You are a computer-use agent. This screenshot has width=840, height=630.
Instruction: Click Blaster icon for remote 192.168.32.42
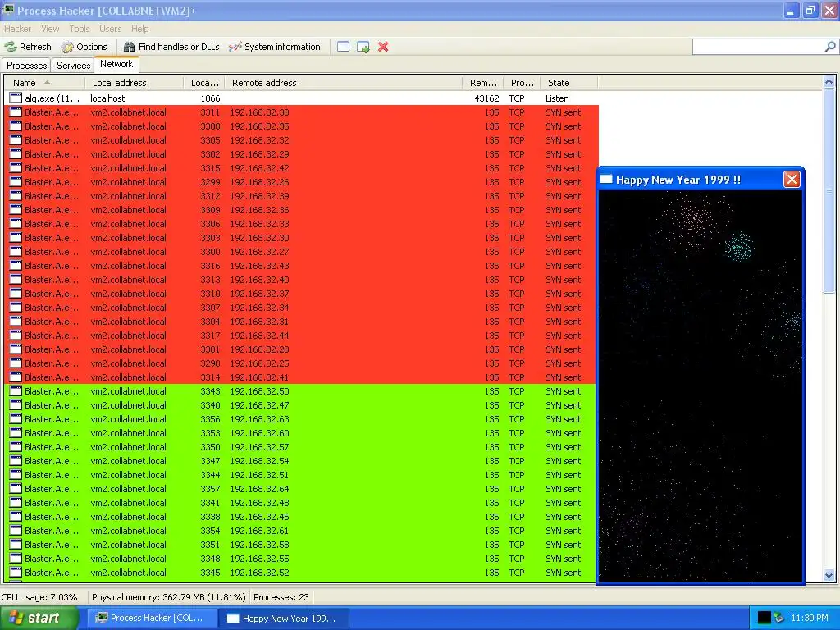tap(16, 167)
